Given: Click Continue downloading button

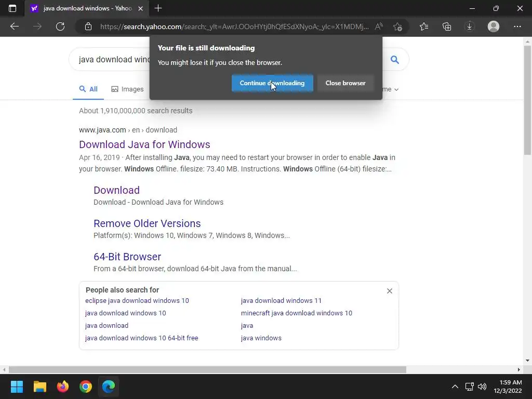Looking at the screenshot, I should (272, 83).
